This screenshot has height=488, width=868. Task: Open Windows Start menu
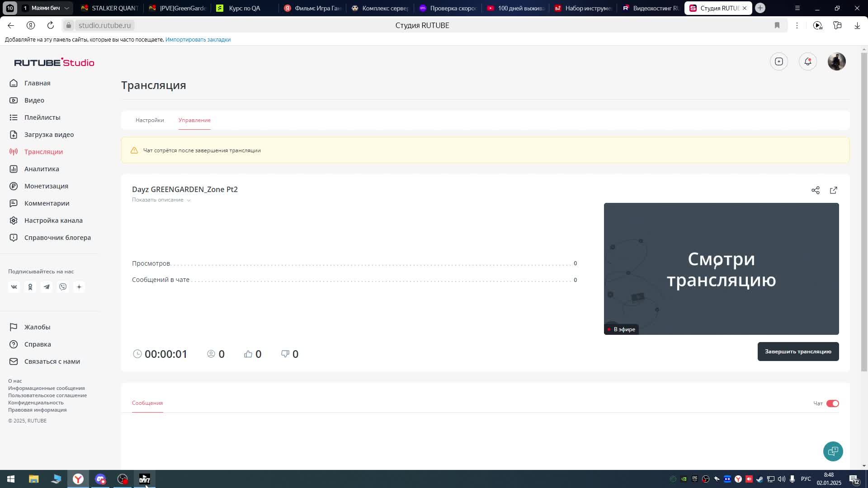click(x=11, y=479)
